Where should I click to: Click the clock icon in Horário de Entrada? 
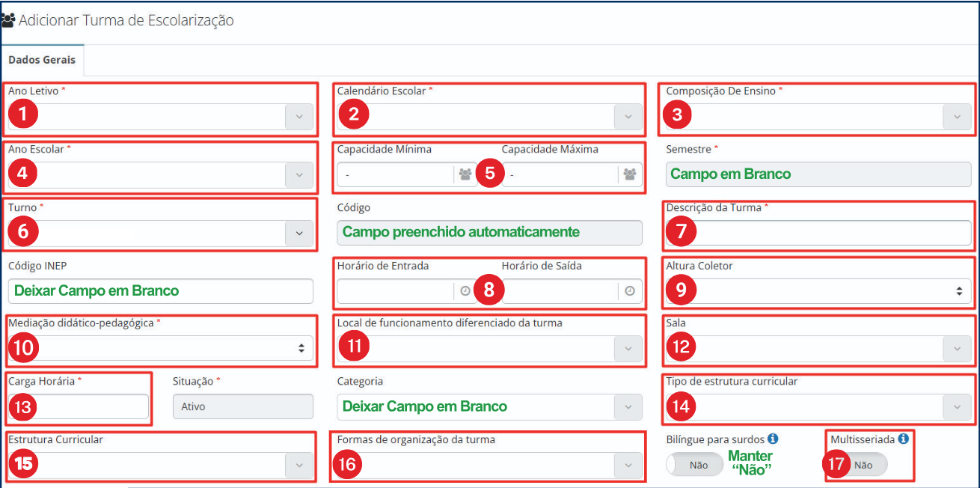[x=465, y=291]
